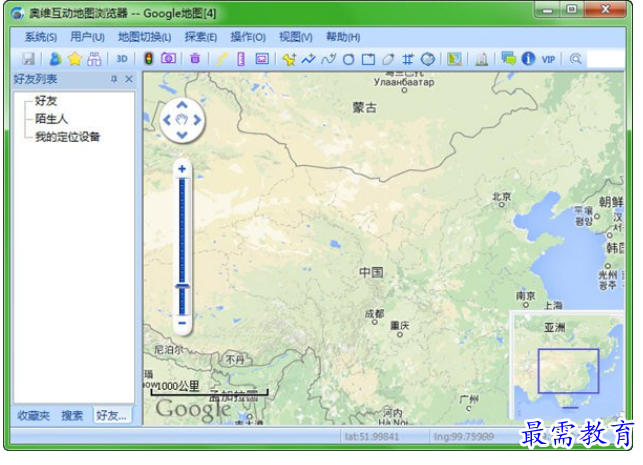Click the 广州 city label

coord(468,399)
